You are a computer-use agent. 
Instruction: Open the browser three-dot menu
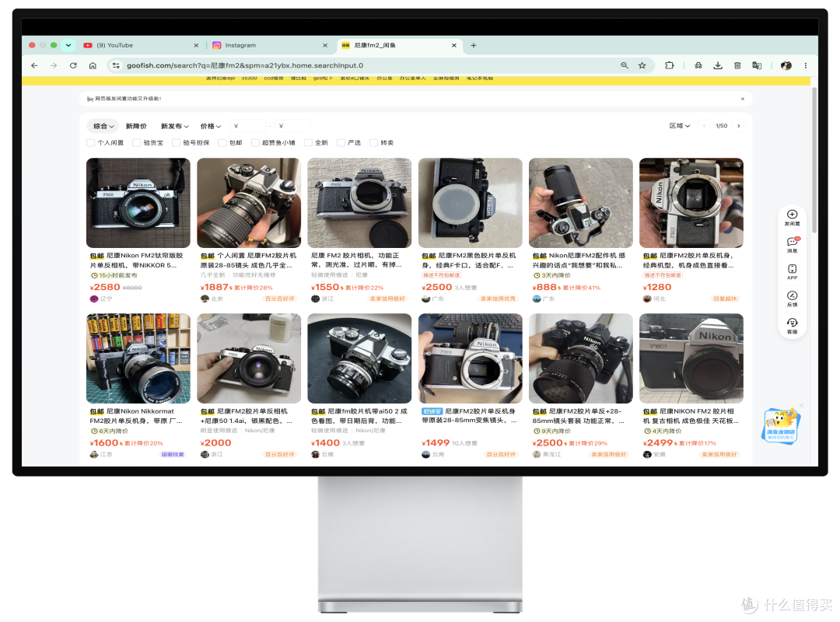click(806, 65)
